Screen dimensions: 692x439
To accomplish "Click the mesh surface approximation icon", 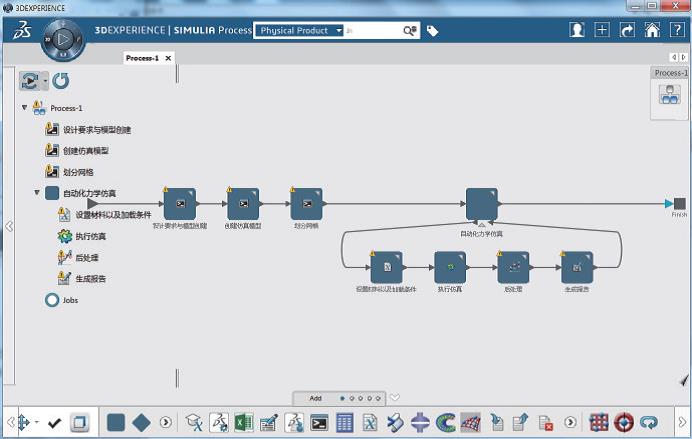I will (x=470, y=423).
